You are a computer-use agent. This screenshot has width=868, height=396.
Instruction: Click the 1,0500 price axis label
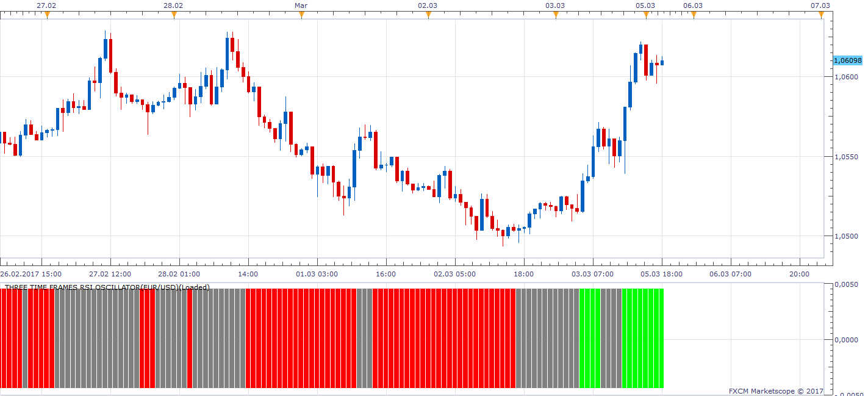click(x=847, y=236)
